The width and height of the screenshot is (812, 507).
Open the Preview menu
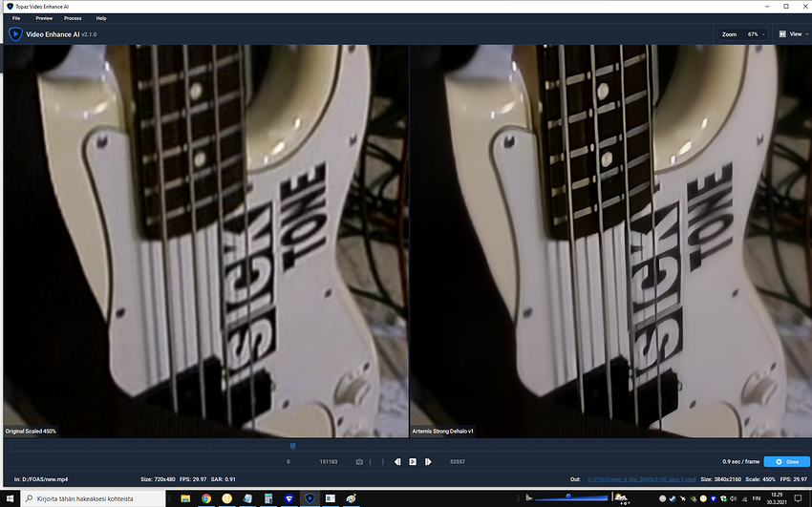click(x=44, y=18)
